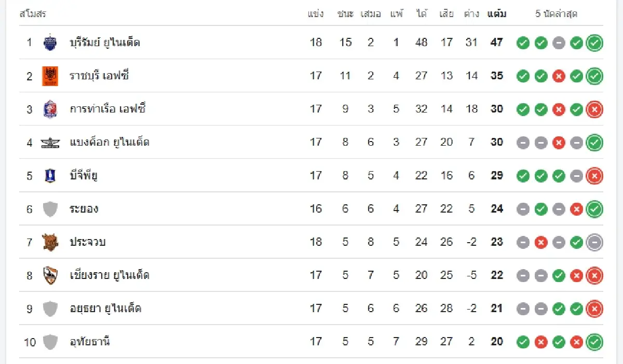Click Buriram's latest match win indicator
Viewport: 623px width, 364px height.
(x=594, y=43)
